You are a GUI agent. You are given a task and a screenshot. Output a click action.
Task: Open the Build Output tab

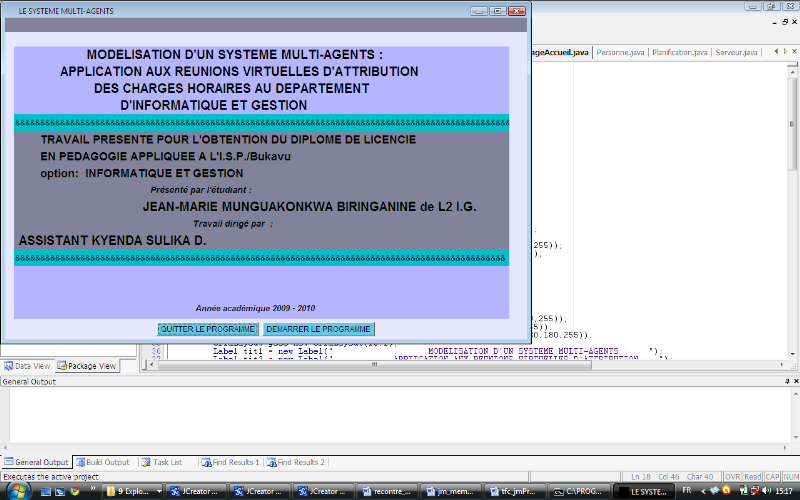point(103,462)
